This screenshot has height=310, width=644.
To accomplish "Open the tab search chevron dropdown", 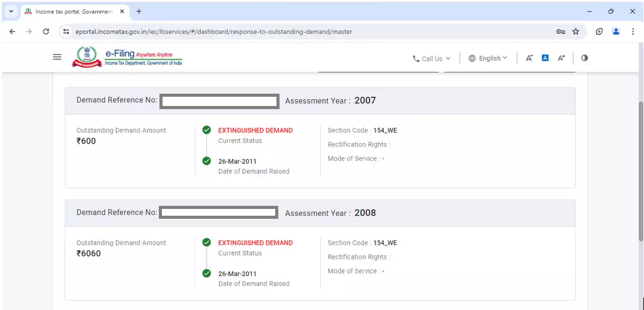I will [11, 11].
